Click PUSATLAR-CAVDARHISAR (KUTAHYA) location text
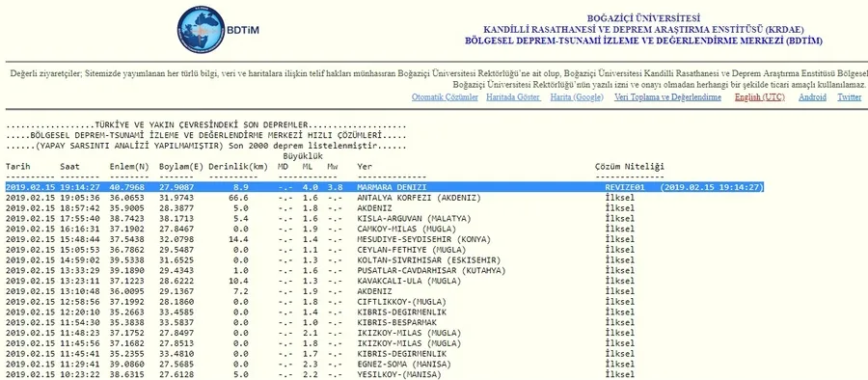 coord(431,271)
